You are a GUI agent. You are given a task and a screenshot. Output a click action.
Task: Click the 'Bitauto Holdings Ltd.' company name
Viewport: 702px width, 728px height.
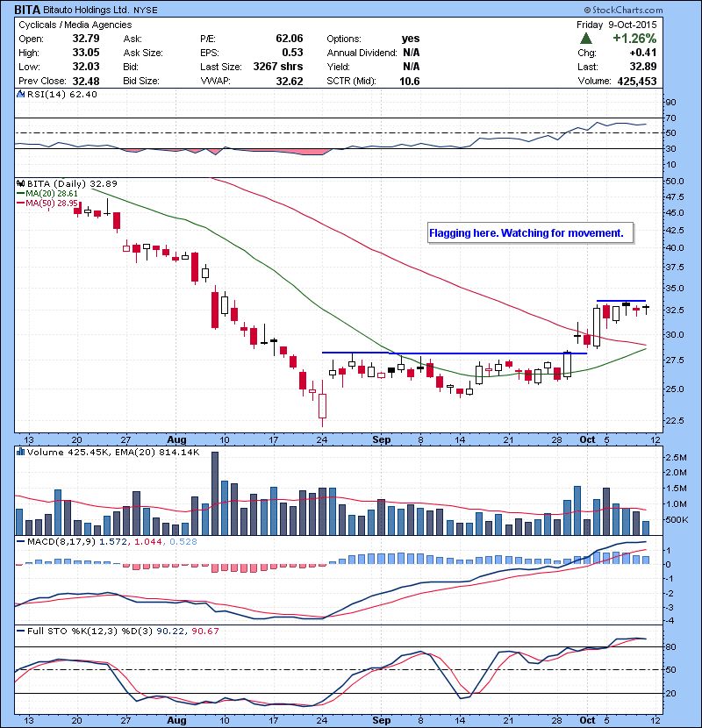(x=86, y=10)
